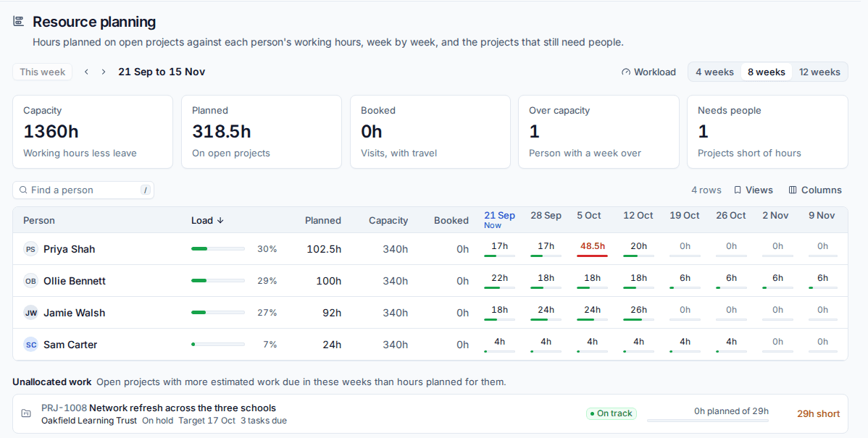Open Priya Shah's row name
Screen dimensions: 868x438
tap(70, 249)
